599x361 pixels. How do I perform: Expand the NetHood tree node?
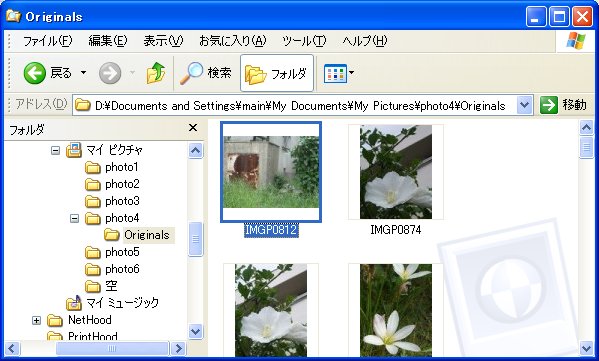(36, 320)
